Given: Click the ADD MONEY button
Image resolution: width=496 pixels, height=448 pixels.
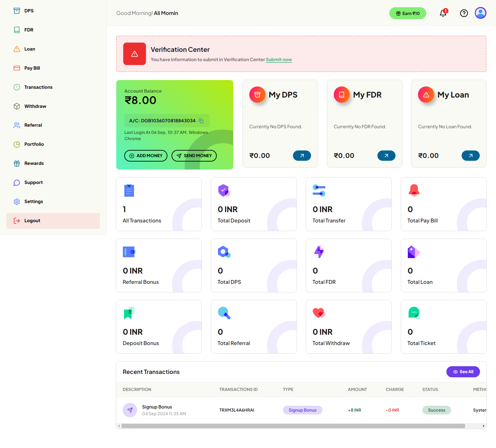Looking at the screenshot, I should click(x=146, y=156).
